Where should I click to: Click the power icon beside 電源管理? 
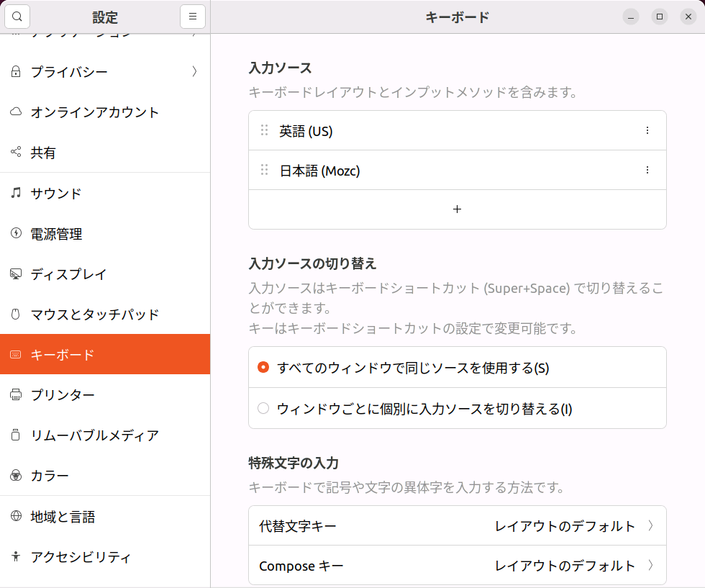(16, 233)
